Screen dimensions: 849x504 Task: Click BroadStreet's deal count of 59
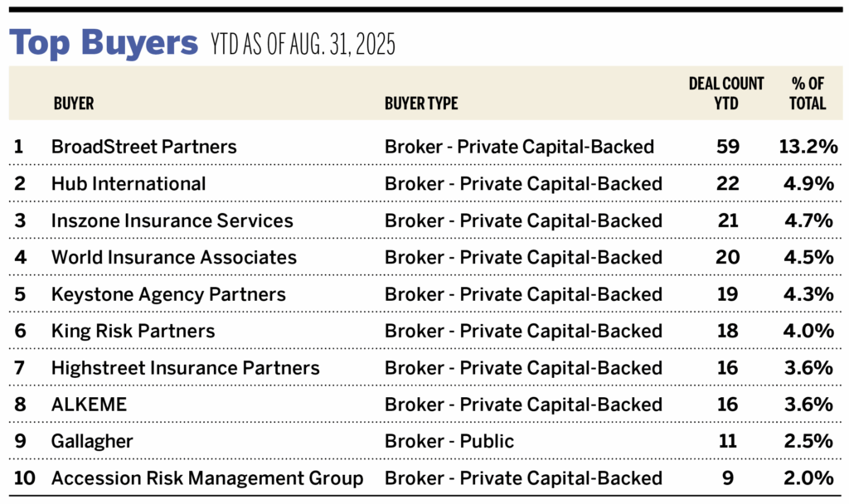click(727, 147)
